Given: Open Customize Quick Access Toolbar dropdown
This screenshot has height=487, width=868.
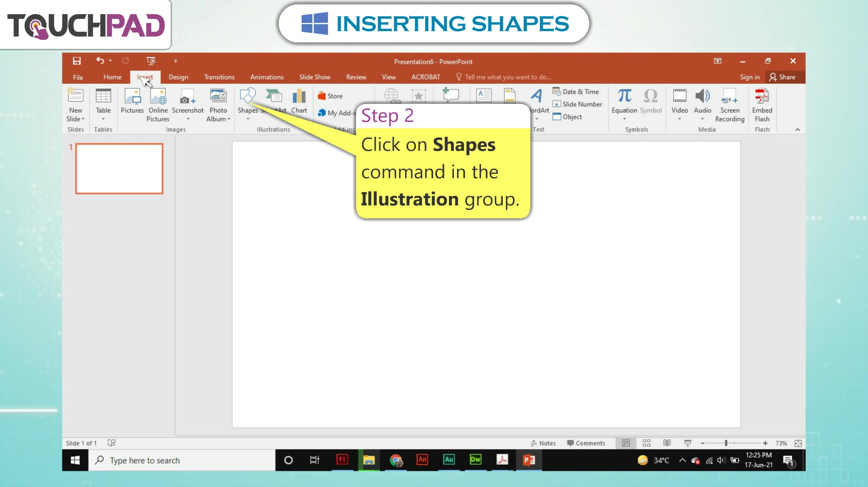Looking at the screenshot, I should [175, 61].
